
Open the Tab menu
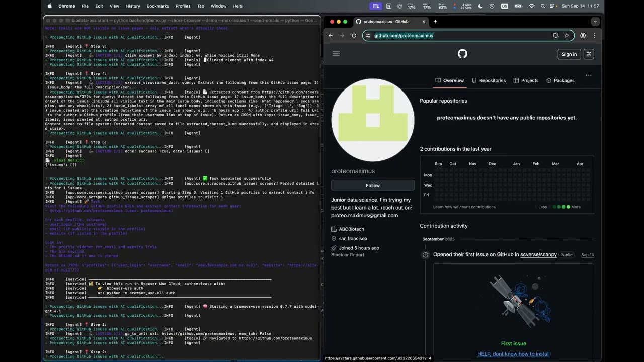coord(200,6)
